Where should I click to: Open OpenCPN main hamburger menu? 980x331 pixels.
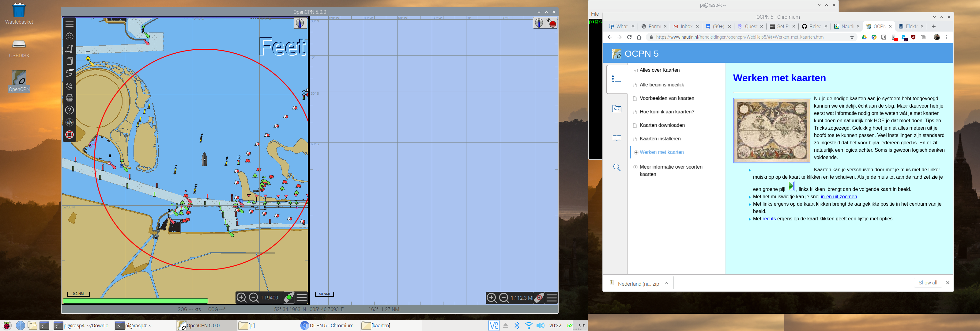point(69,24)
